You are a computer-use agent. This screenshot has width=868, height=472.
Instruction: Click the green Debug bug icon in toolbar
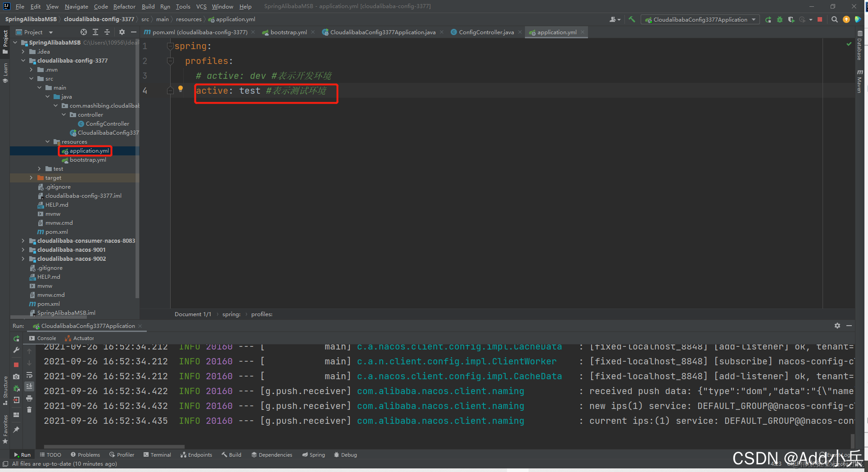(x=780, y=19)
